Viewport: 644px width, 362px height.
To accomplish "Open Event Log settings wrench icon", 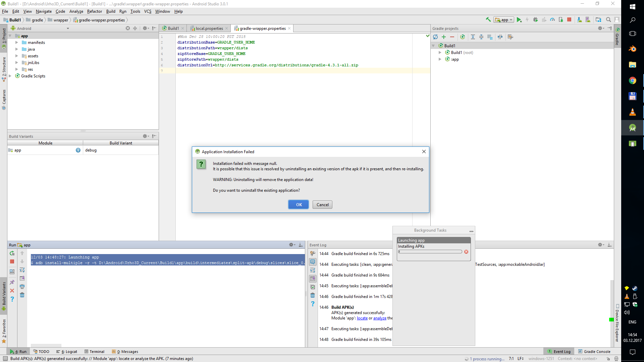I will point(313,253).
